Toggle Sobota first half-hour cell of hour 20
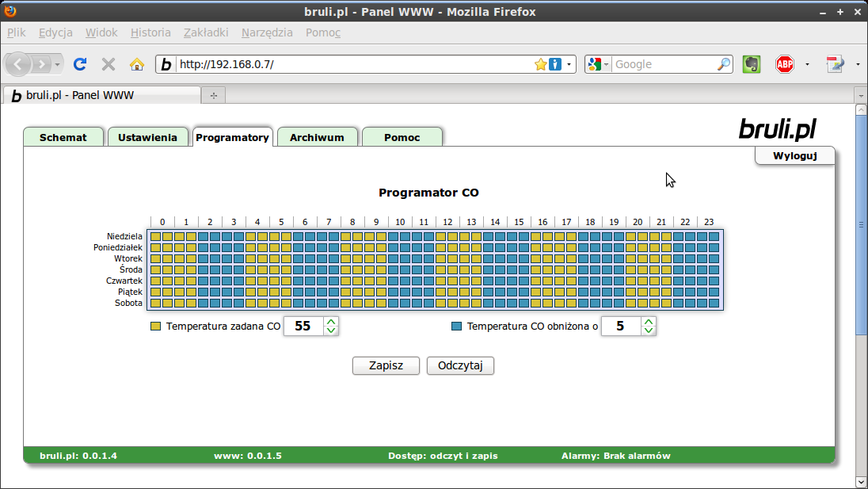The image size is (868, 489). (x=630, y=303)
